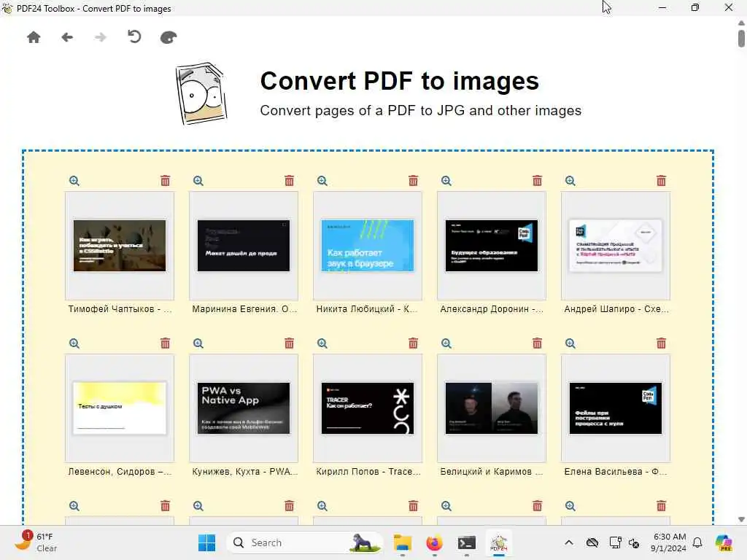747x560 pixels.
Task: Open the Terminal taskbar icon
Action: click(x=466, y=542)
